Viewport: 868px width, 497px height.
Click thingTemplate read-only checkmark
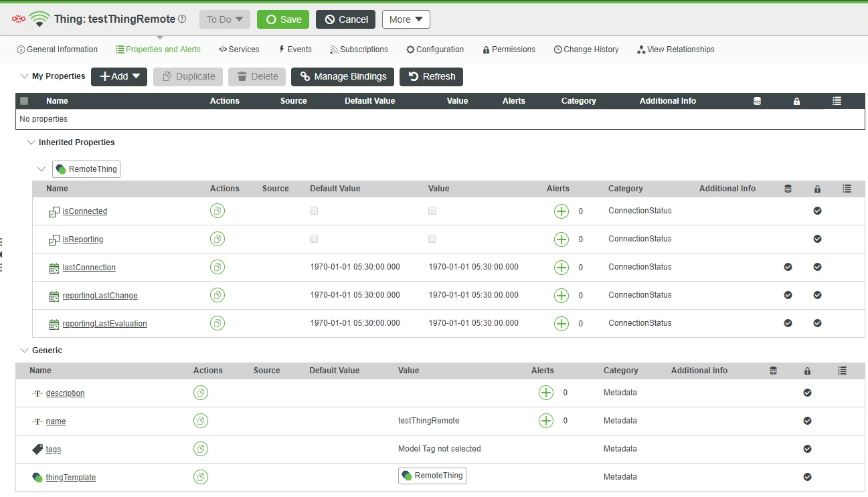(807, 477)
